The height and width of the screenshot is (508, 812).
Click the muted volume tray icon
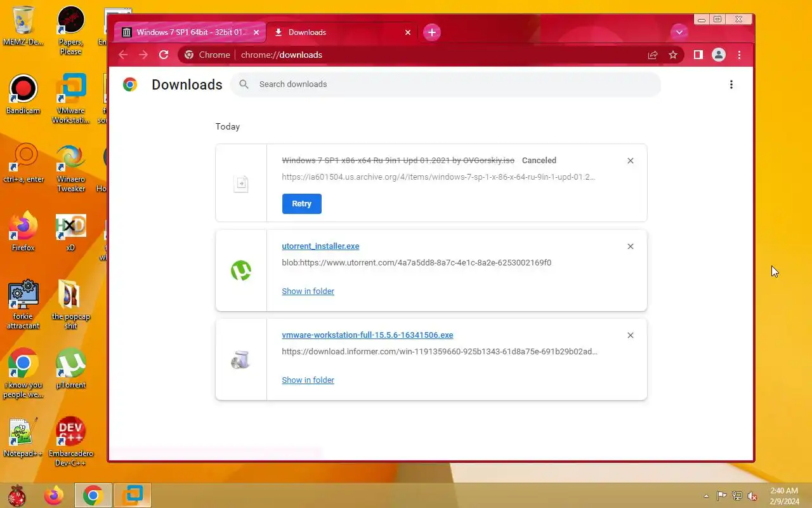point(752,496)
